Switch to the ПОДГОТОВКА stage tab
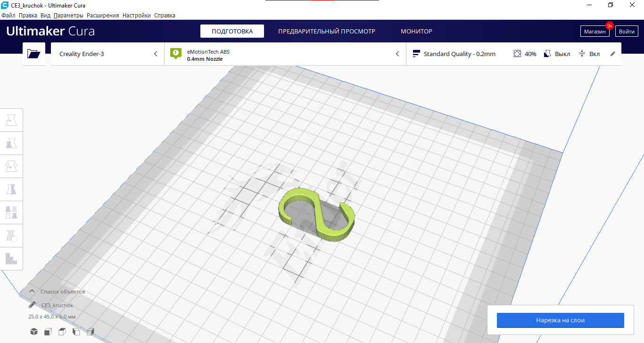This screenshot has height=343, width=644. [x=232, y=31]
